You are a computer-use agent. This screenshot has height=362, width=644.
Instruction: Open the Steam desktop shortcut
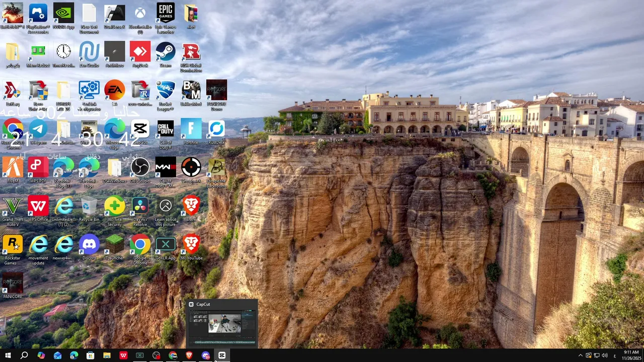tap(166, 55)
